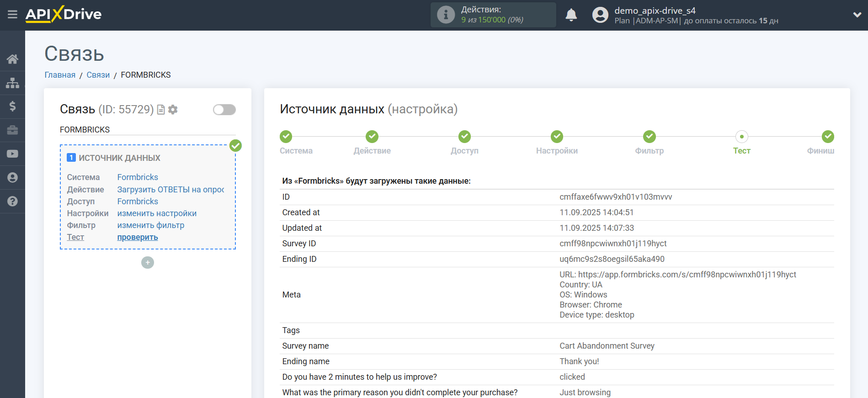The width and height of the screenshot is (868, 398).
Task: Click the 'Device type: desktop' meta line
Action: pos(597,315)
